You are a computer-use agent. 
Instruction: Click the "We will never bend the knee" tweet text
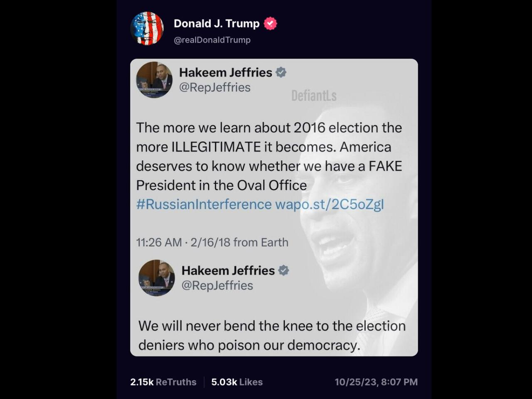click(x=272, y=335)
